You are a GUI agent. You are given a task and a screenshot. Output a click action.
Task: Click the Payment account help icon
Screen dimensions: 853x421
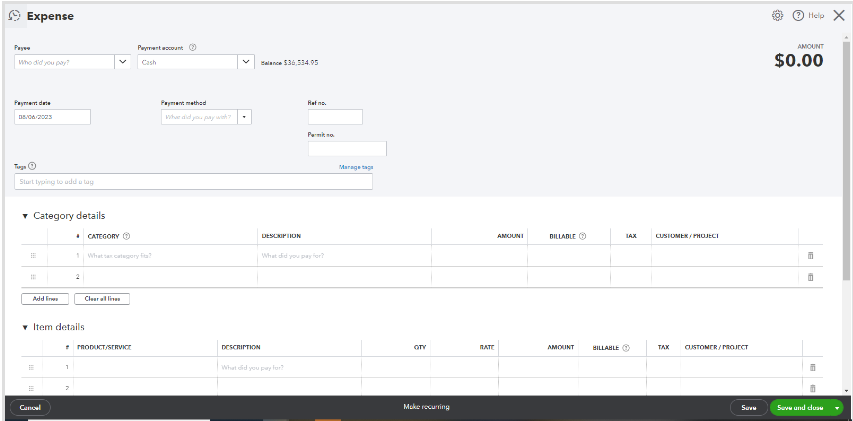point(193,47)
